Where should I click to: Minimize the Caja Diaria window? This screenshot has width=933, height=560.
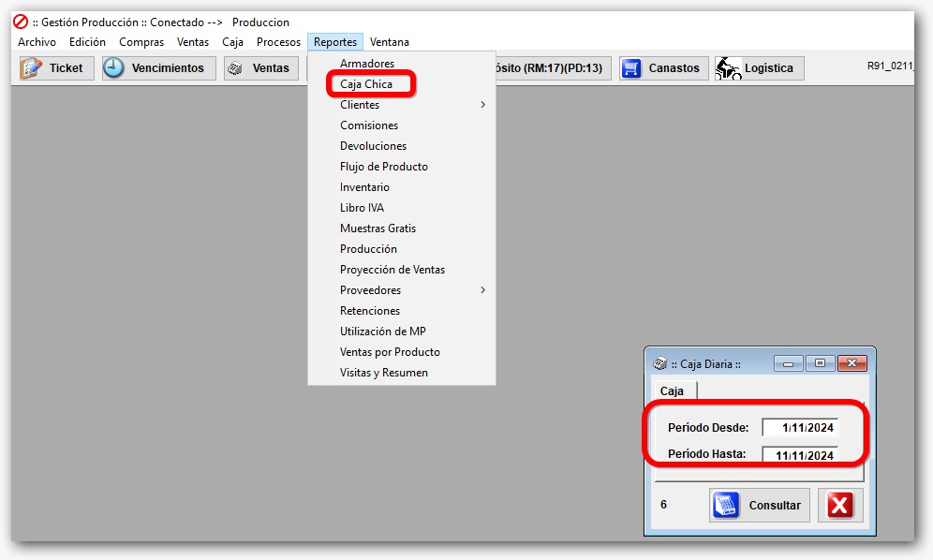789,363
